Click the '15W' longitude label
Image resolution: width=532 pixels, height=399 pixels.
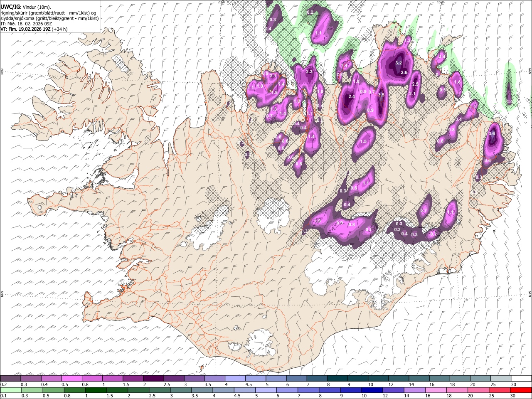tap(440, 2)
